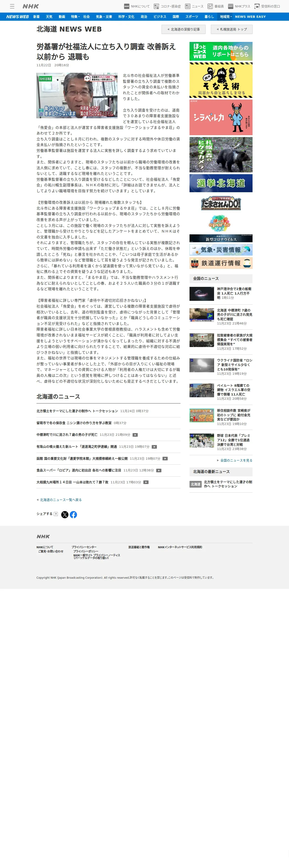Select 政治 in navigation bar

(x=144, y=16)
